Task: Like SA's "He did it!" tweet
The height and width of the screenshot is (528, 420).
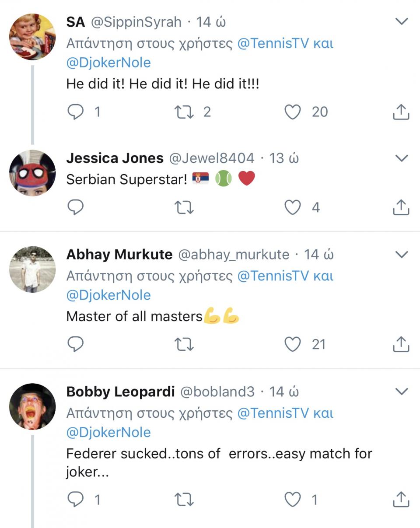Action: (293, 112)
